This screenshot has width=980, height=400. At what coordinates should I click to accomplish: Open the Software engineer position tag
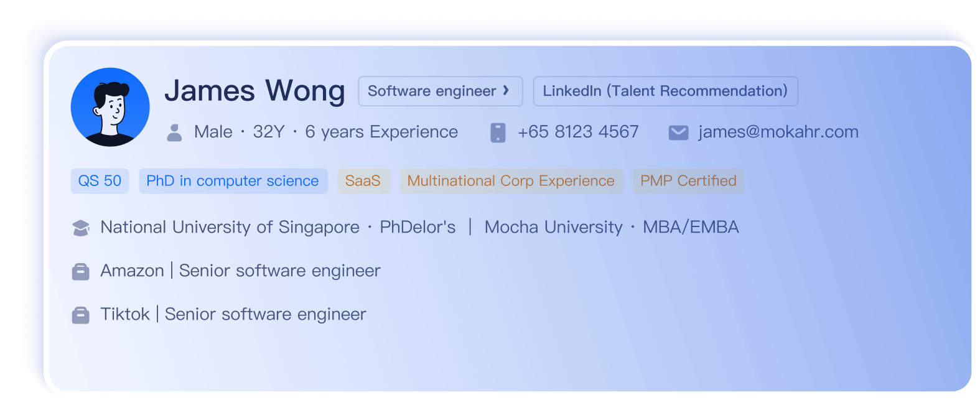pos(432,91)
